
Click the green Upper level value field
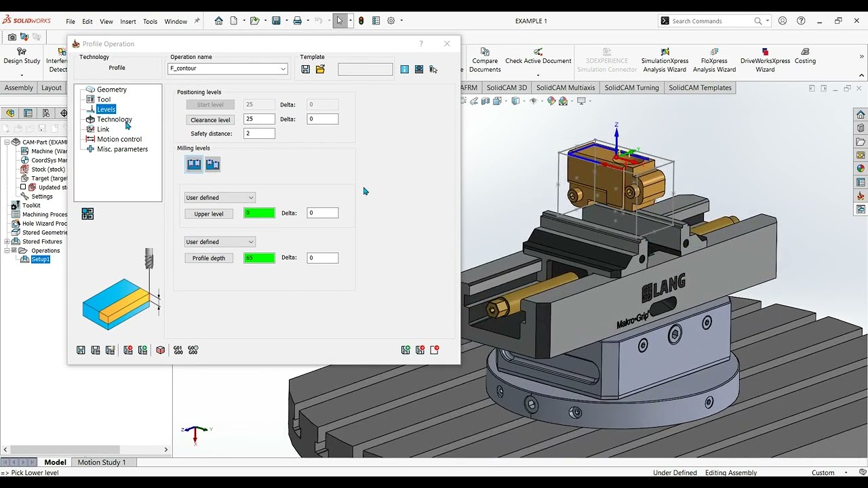259,213
